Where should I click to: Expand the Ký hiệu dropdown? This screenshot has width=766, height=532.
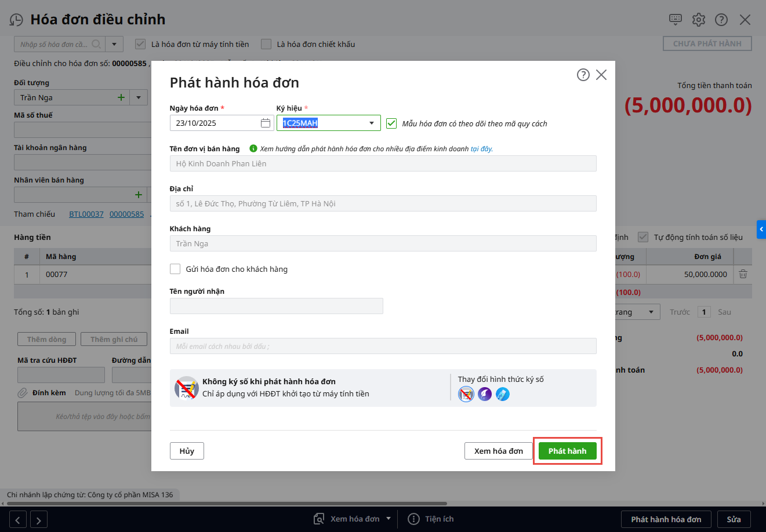pos(372,123)
